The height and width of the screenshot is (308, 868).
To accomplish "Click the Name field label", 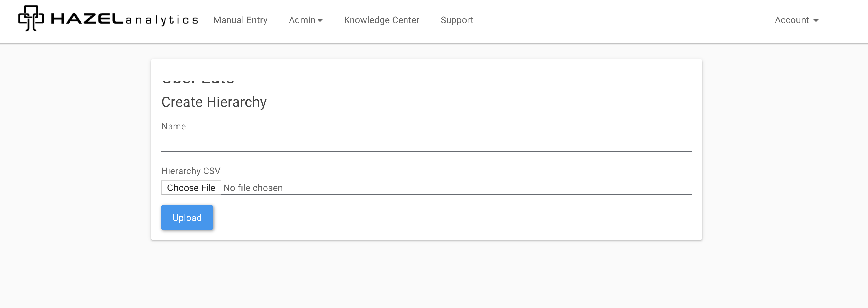I will (174, 126).
